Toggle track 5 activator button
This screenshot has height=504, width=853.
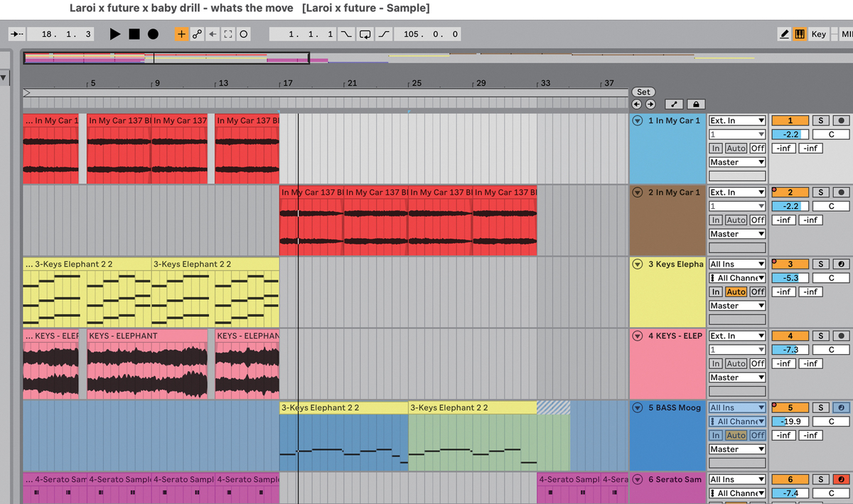[790, 408]
